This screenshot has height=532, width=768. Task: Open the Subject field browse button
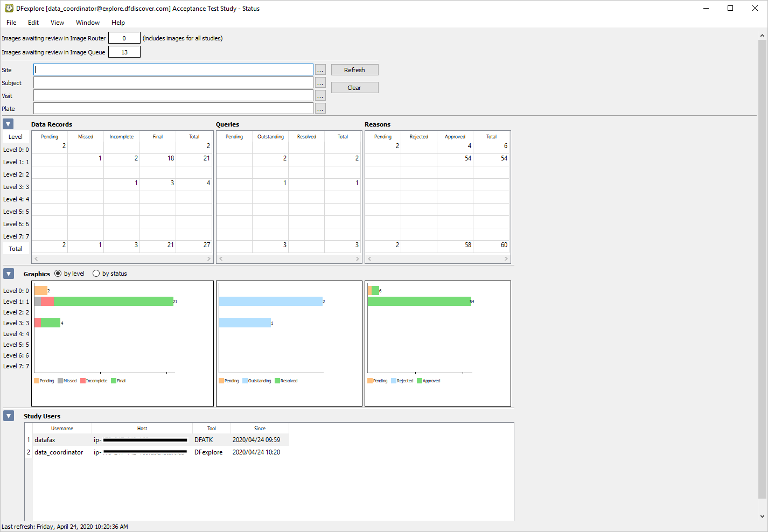tap(320, 83)
